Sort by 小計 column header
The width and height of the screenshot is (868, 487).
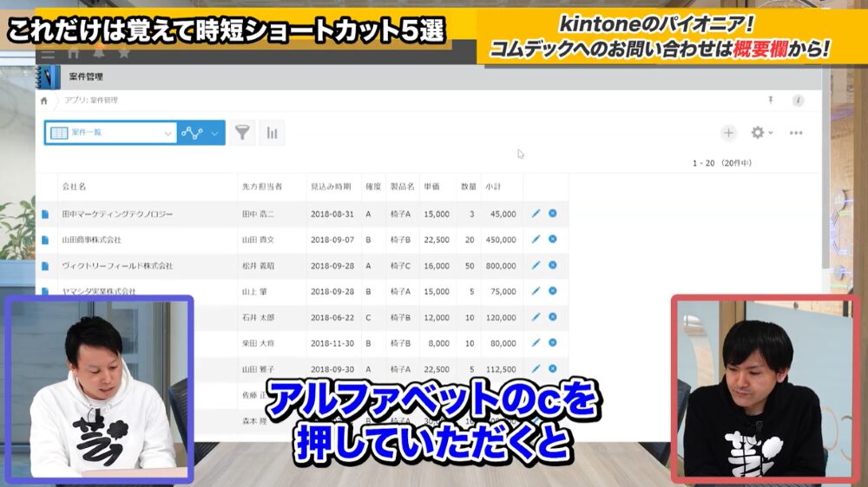(493, 187)
